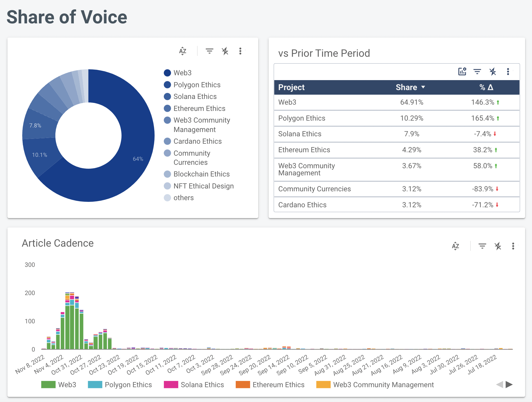
Task: Go to next legend page arrow
Action: [509, 385]
